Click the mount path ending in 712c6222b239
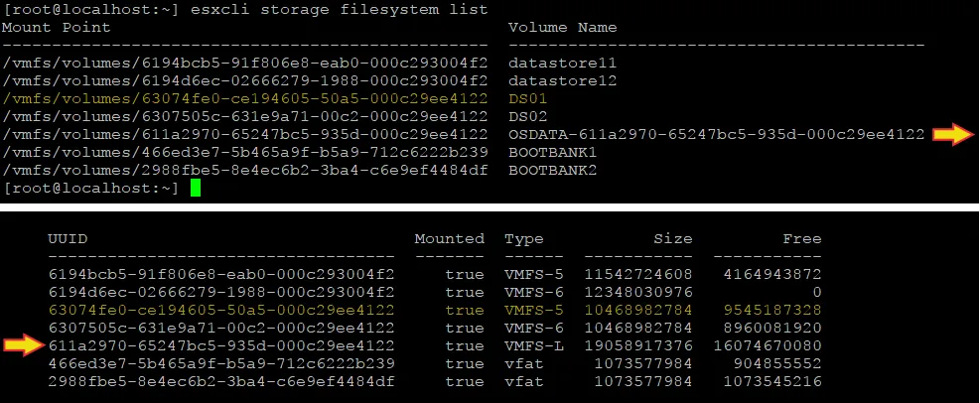The height and width of the screenshot is (403, 980). 244,152
